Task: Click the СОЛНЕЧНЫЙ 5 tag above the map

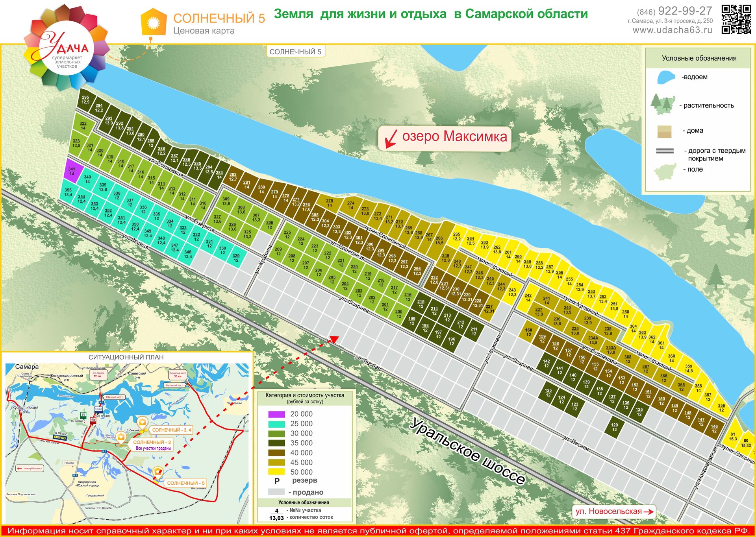Action: pyautogui.click(x=295, y=52)
